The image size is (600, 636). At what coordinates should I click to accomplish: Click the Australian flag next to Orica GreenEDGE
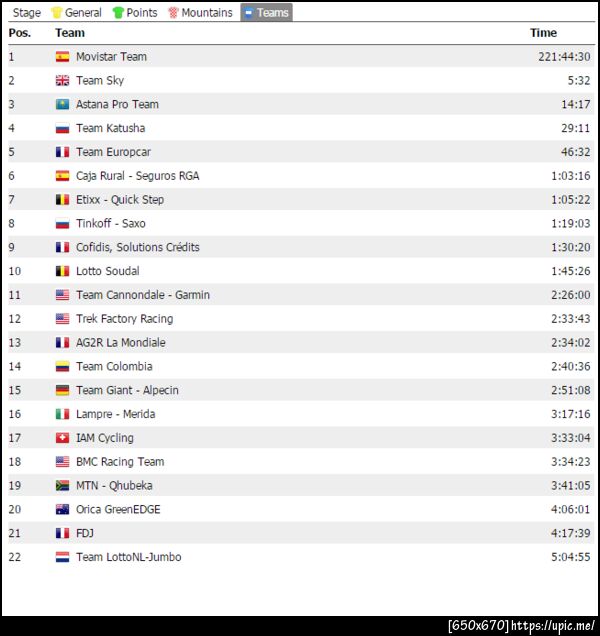(62, 510)
